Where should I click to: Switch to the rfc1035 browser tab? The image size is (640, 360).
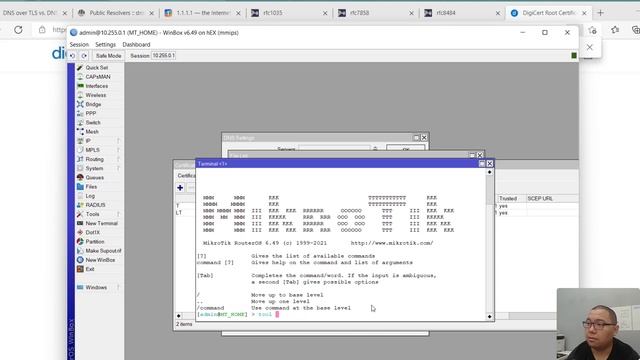(x=289, y=13)
